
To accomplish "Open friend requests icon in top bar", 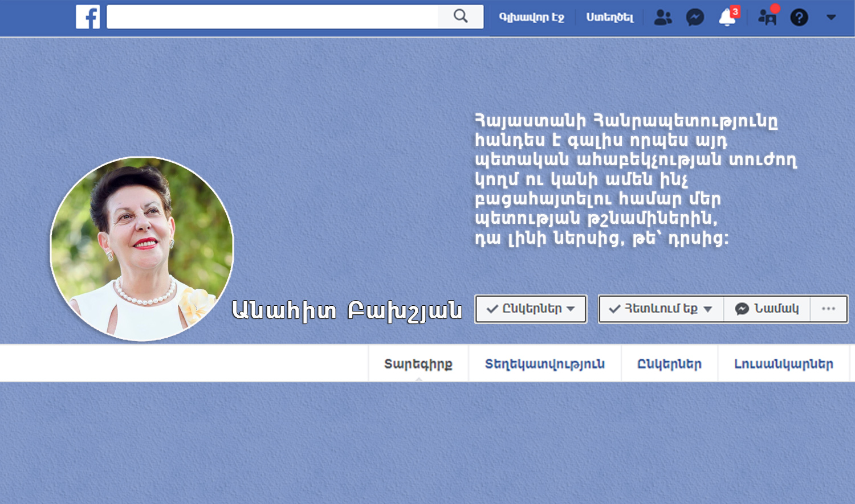I will 662,18.
